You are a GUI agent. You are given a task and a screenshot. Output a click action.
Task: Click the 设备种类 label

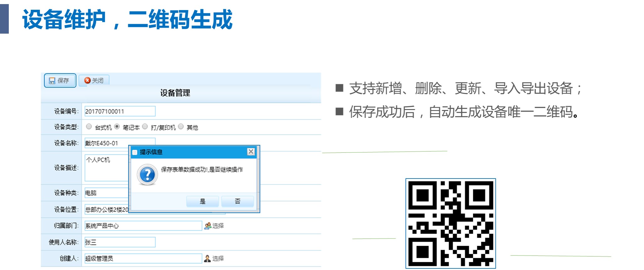pyautogui.click(x=66, y=193)
